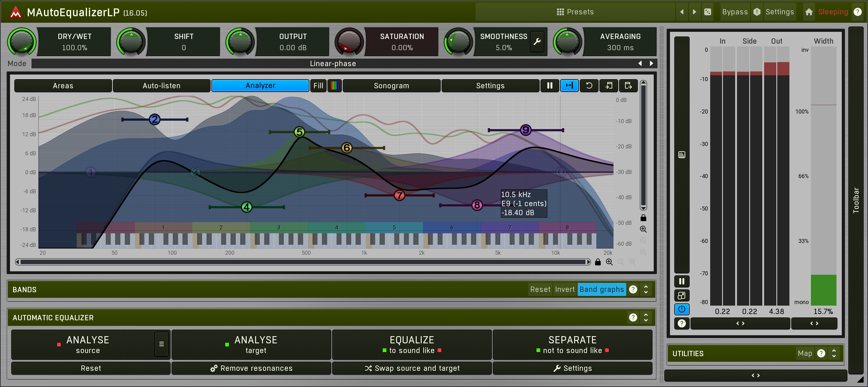
Task: Toggle the Map button in Utilities
Action: (805, 353)
